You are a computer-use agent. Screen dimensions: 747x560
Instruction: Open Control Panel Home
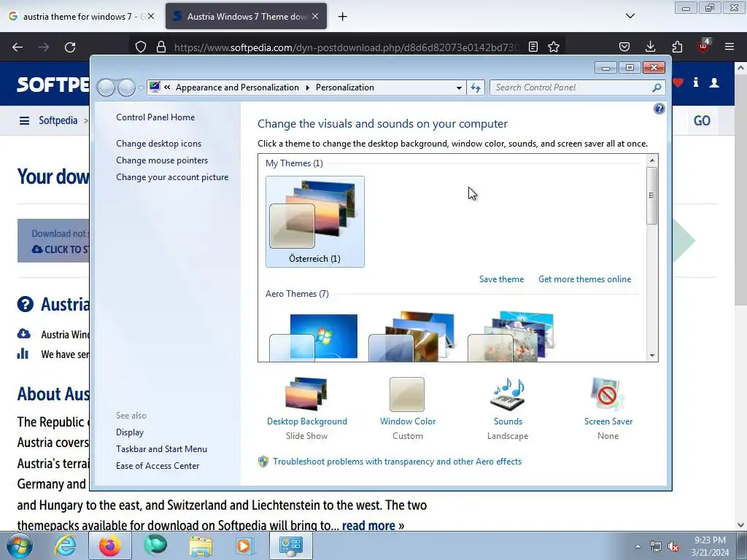(155, 117)
